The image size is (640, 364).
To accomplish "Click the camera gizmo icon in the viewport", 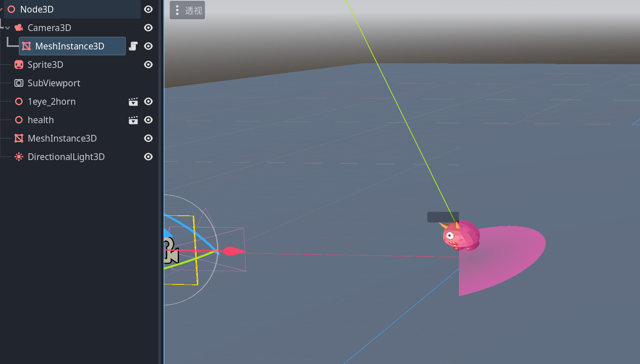I will click(170, 250).
